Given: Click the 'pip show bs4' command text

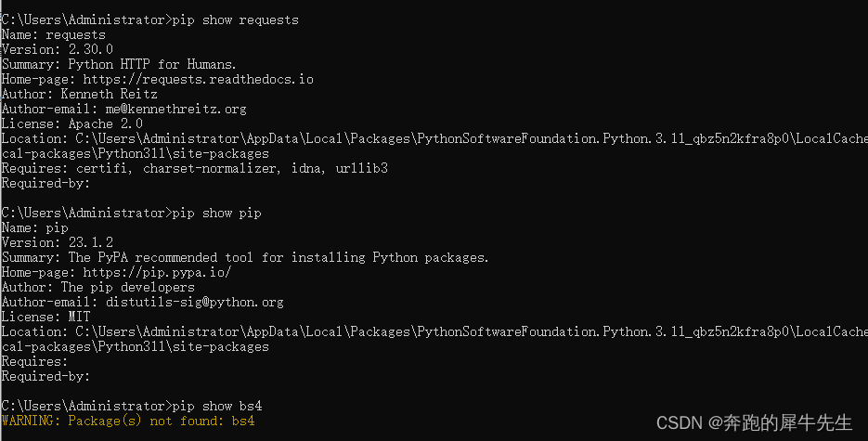Looking at the screenshot, I should 217,406.
